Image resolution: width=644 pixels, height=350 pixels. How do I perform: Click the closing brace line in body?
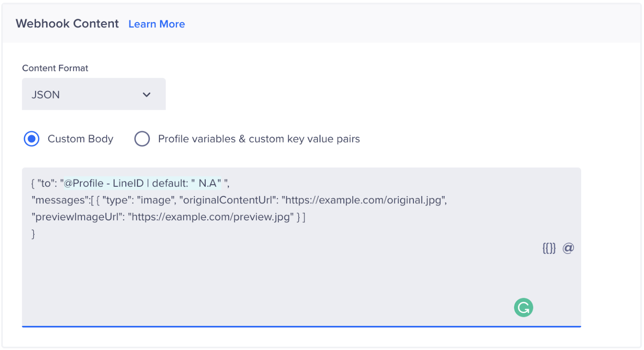pos(33,234)
